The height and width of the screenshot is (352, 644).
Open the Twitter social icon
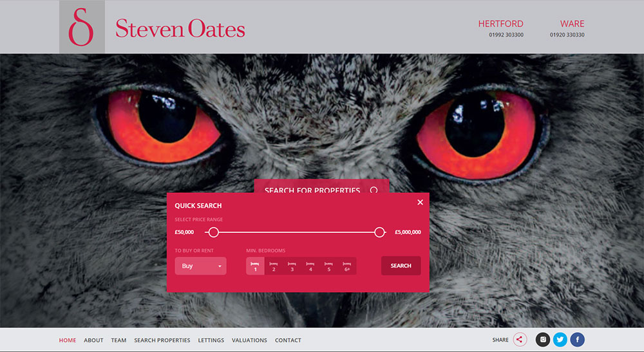click(560, 340)
